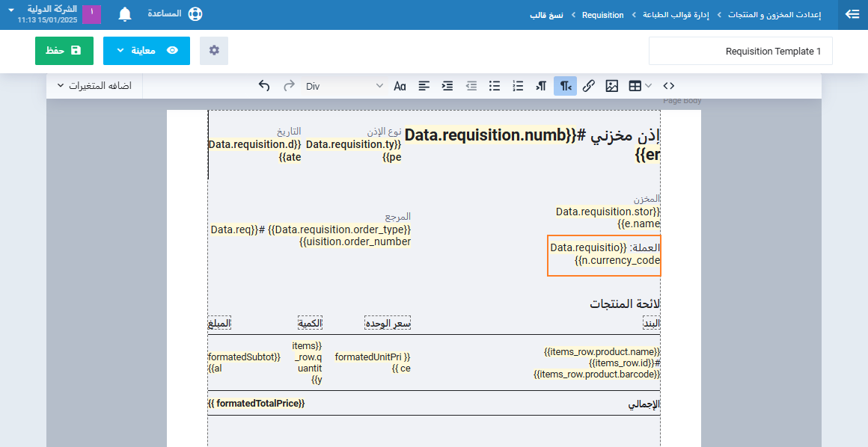Insert a link with the chain icon

pos(589,86)
